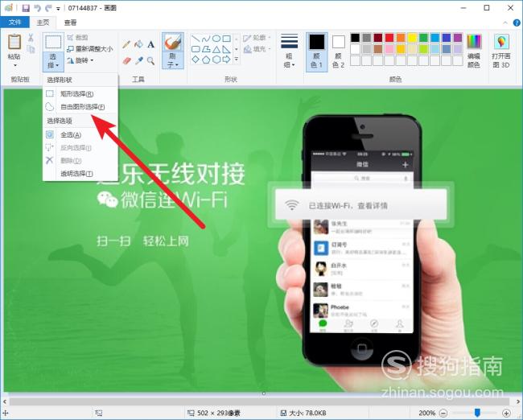Click the horizontal scrollbar track
Image resolution: width=523 pixels, height=420 pixels.
(x=260, y=401)
